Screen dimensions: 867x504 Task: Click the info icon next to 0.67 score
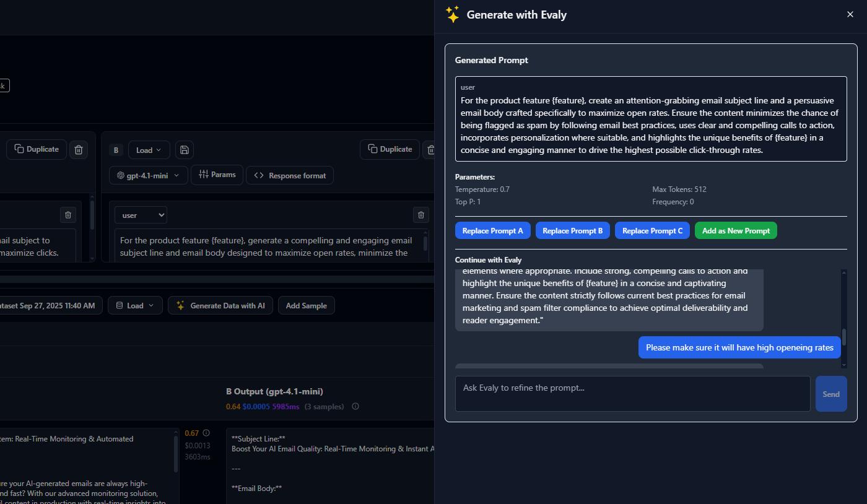[206, 433]
